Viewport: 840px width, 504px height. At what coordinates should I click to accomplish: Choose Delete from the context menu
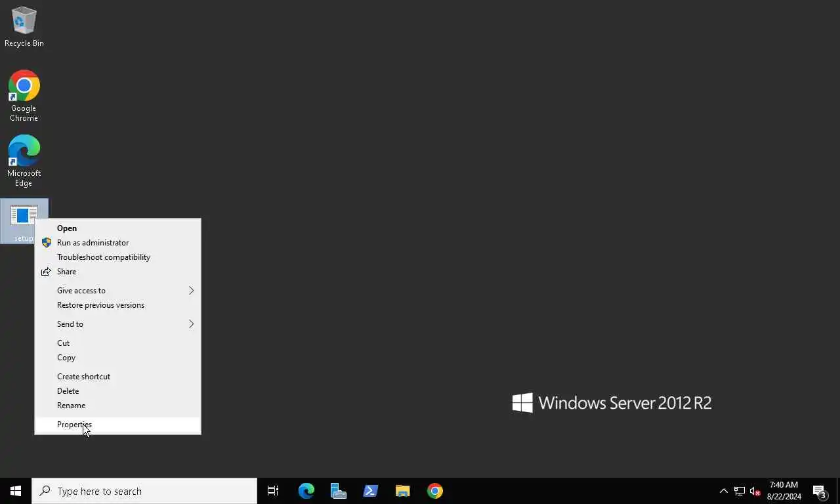(117, 391)
